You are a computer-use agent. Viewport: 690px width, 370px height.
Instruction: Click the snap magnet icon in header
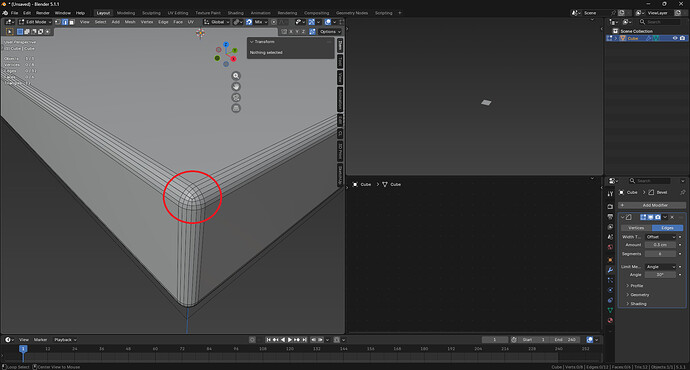(x=249, y=22)
